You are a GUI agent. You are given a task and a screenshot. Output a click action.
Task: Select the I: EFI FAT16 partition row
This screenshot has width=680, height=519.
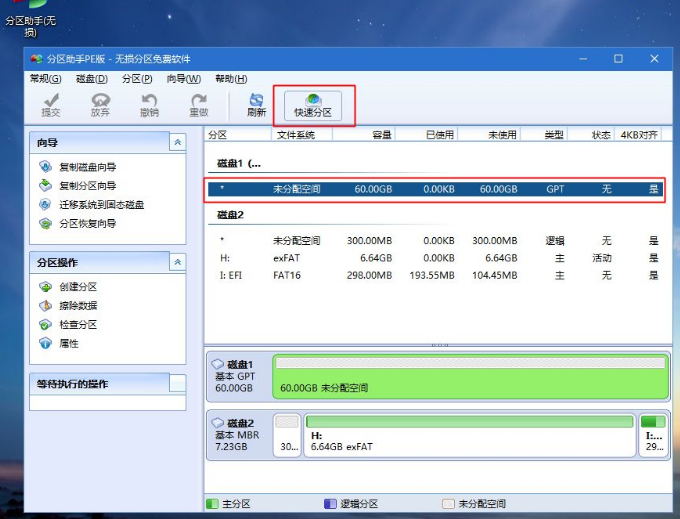click(x=435, y=275)
